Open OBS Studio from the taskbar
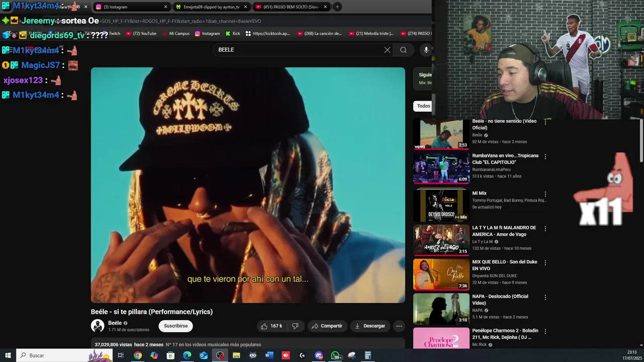Image resolution: width=644 pixels, height=362 pixels. [220, 355]
